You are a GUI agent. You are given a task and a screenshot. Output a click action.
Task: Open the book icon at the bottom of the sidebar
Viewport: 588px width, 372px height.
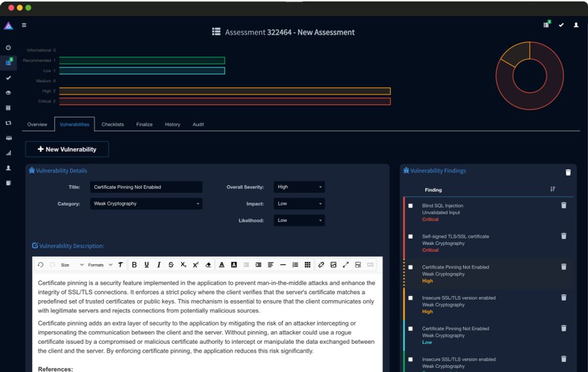pos(8,183)
